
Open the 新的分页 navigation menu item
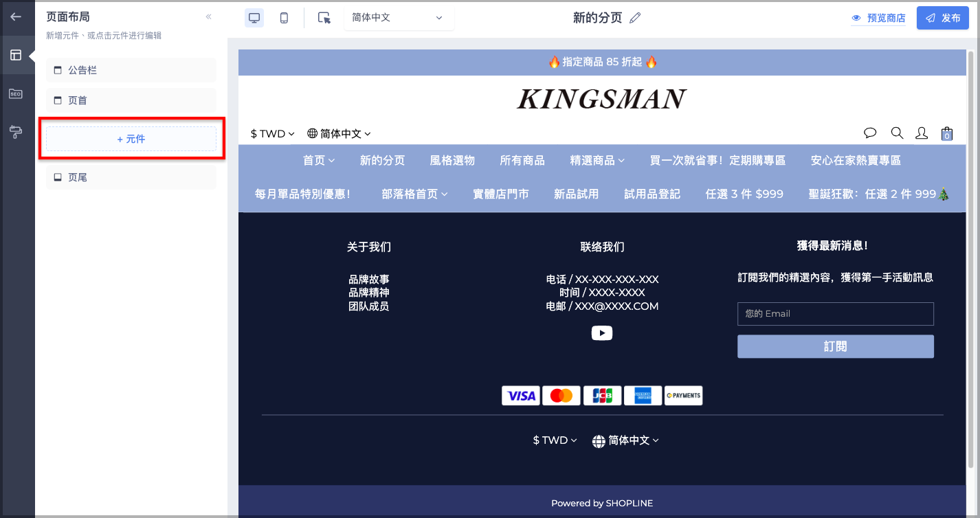coord(383,161)
